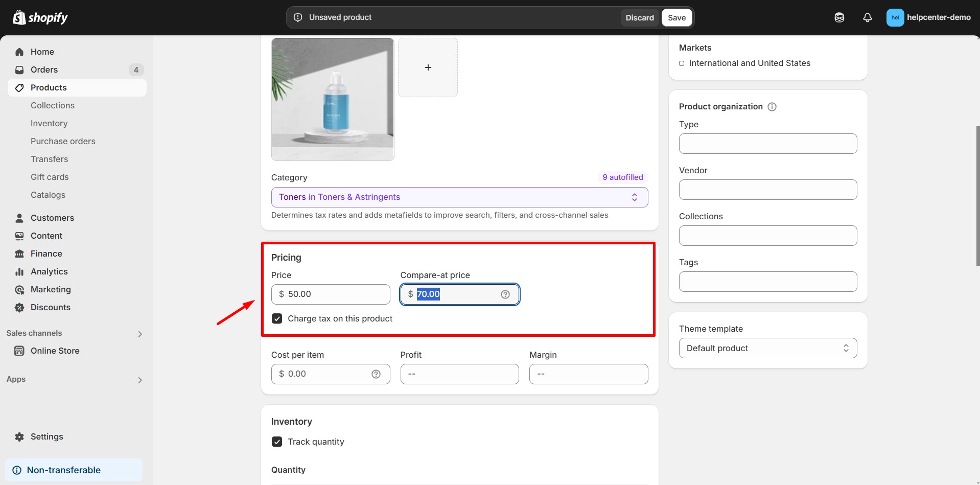The image size is (980, 485).
Task: Expand the Apps section
Action: tap(139, 380)
